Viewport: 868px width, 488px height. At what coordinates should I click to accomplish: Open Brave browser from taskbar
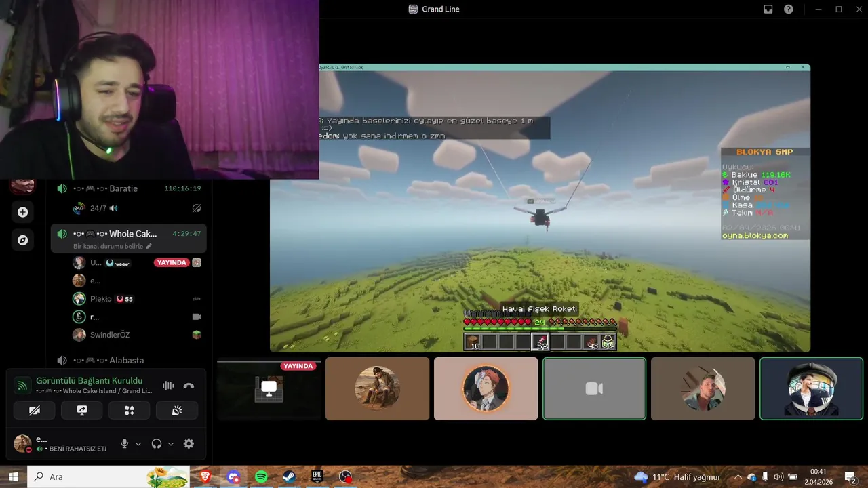coord(205,476)
